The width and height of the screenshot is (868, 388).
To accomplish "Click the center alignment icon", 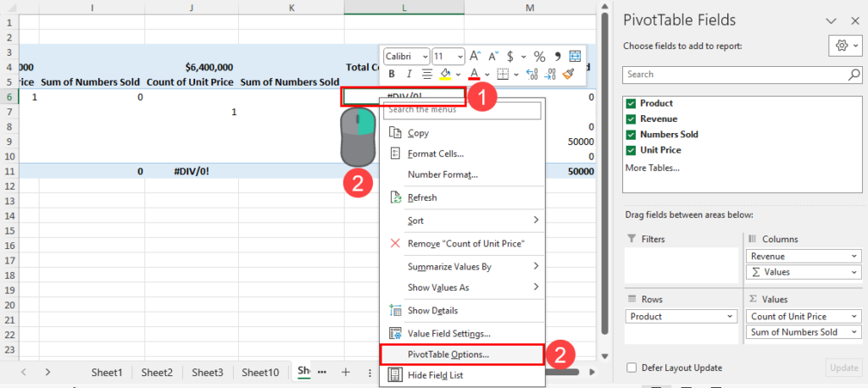I will click(x=427, y=74).
